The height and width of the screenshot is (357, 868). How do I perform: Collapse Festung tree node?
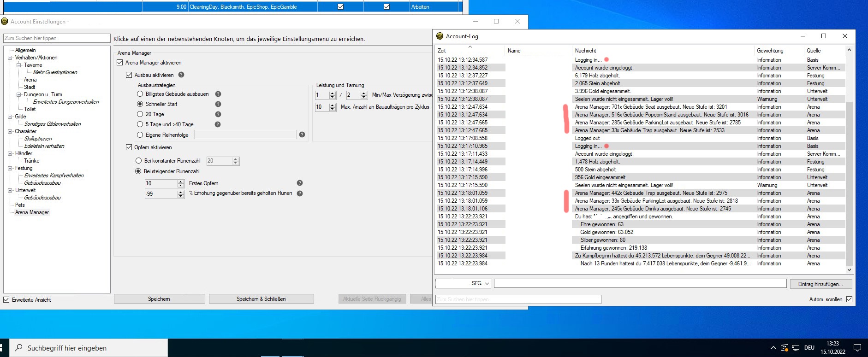pyautogui.click(x=10, y=168)
